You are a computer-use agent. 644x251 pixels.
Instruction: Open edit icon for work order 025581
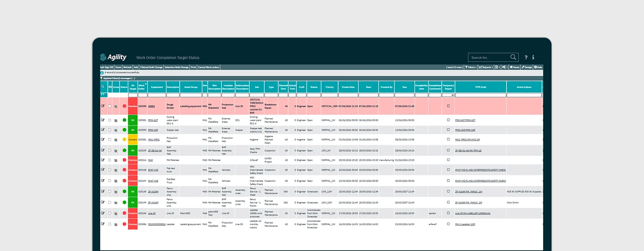[x=103, y=120]
